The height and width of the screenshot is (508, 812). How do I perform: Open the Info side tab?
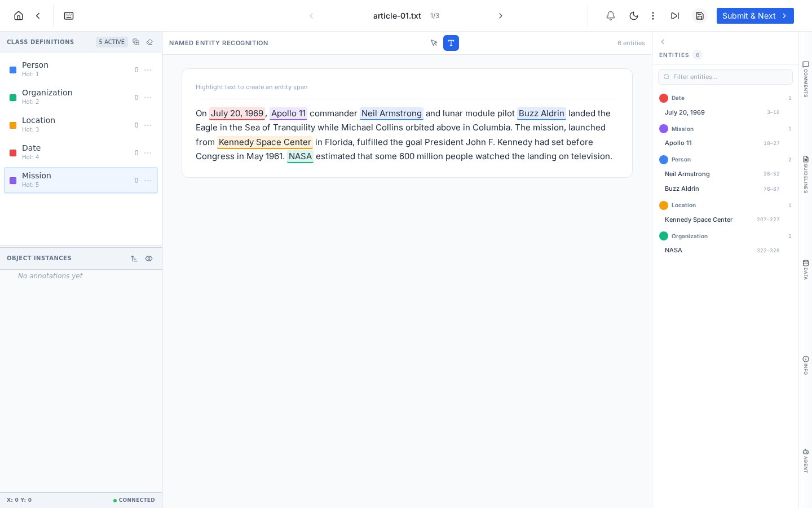(806, 365)
